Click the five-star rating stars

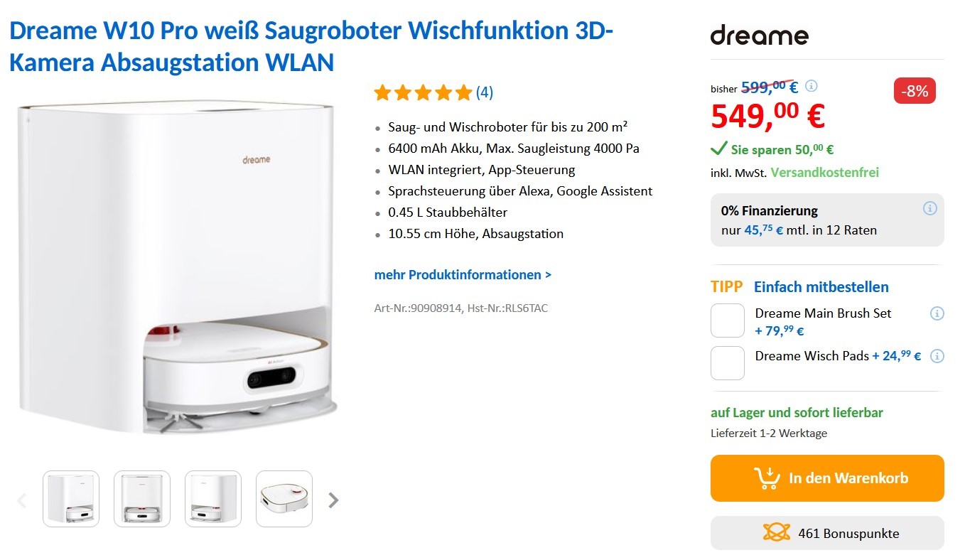pyautogui.click(x=423, y=92)
